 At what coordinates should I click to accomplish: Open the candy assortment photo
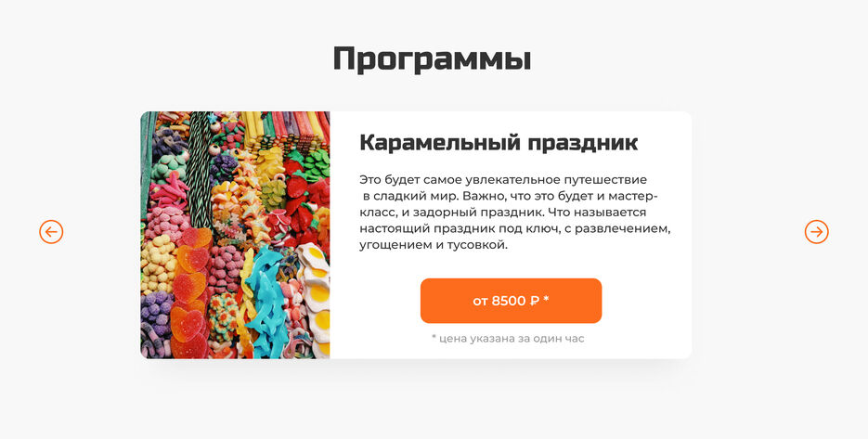coord(235,235)
